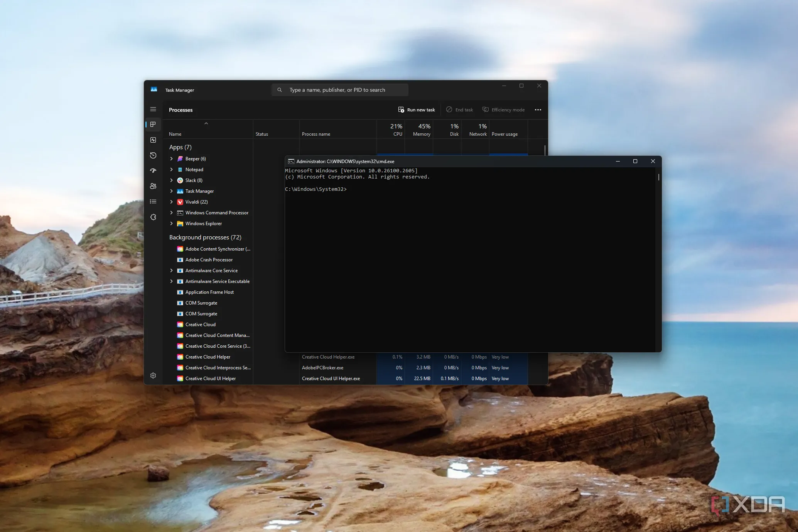
Task: Click the Processes page icon in sidebar
Action: pyautogui.click(x=153, y=124)
